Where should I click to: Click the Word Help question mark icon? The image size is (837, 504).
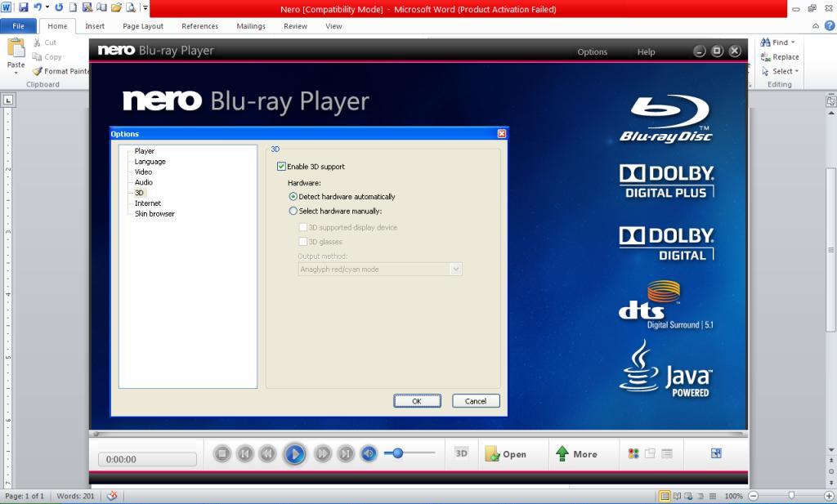point(830,25)
